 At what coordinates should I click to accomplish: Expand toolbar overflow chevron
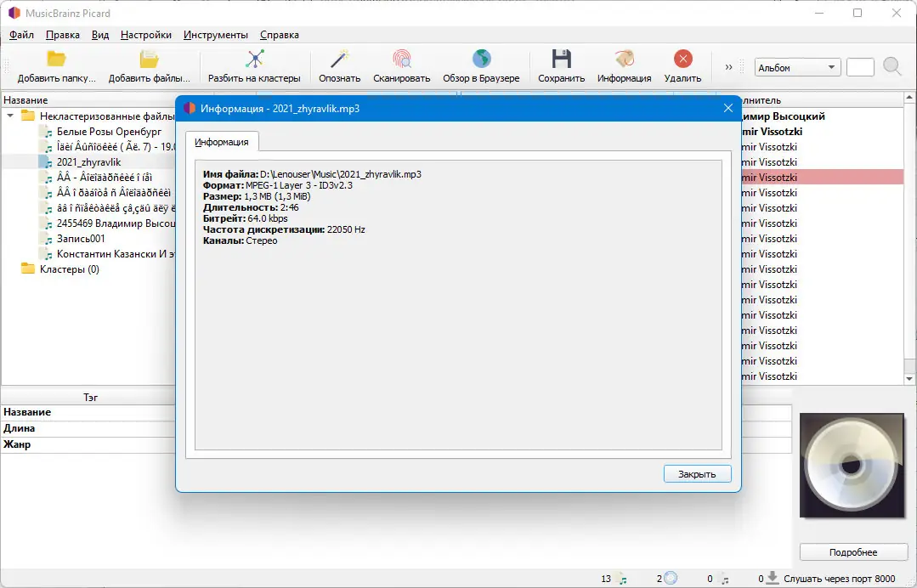tap(728, 67)
